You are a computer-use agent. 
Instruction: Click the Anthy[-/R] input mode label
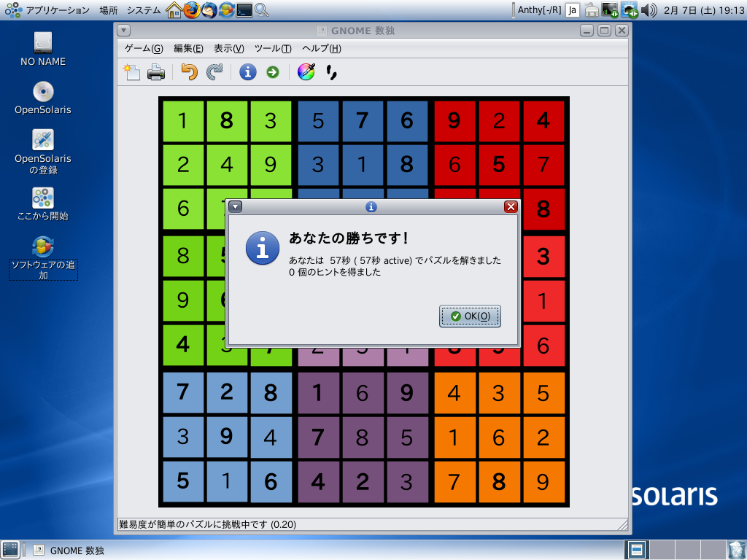[x=539, y=9]
